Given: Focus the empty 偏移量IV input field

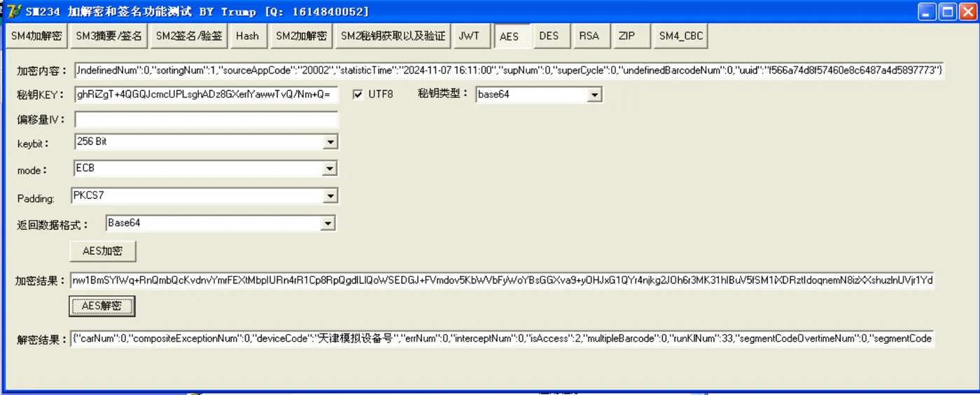Looking at the screenshot, I should click(x=206, y=120).
